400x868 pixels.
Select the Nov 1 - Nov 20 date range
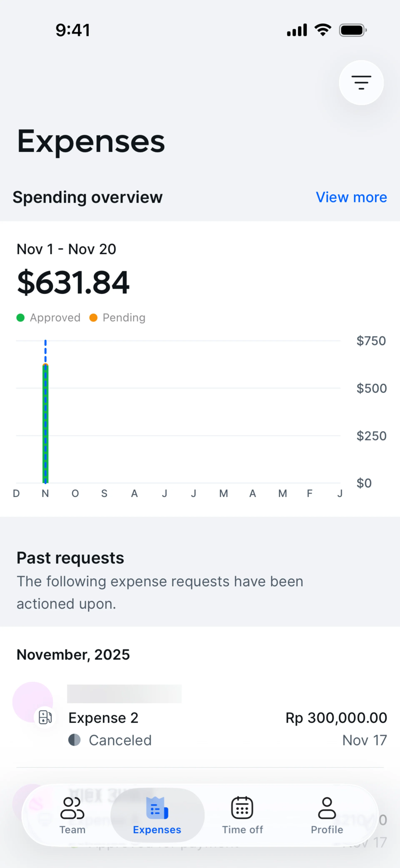click(x=66, y=249)
